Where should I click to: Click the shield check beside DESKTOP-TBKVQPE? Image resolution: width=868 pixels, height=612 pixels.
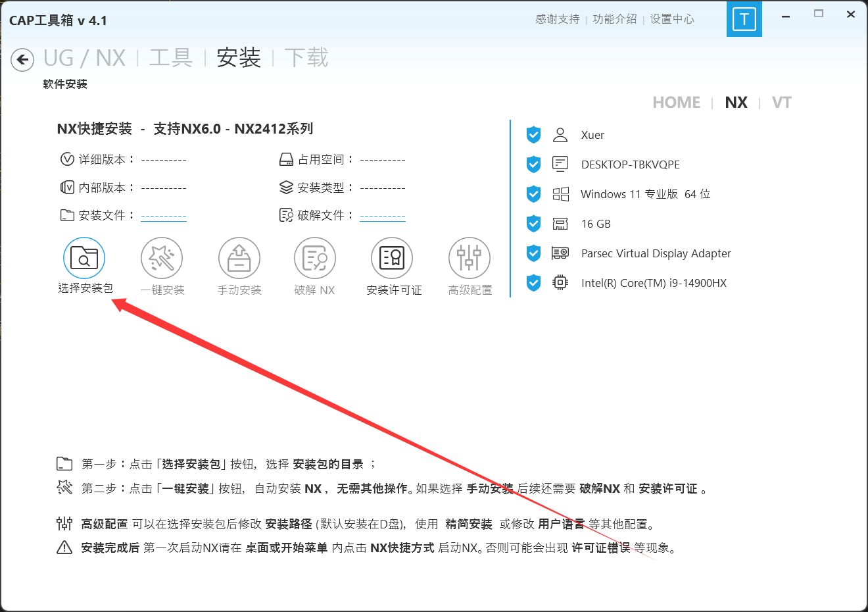click(x=533, y=165)
